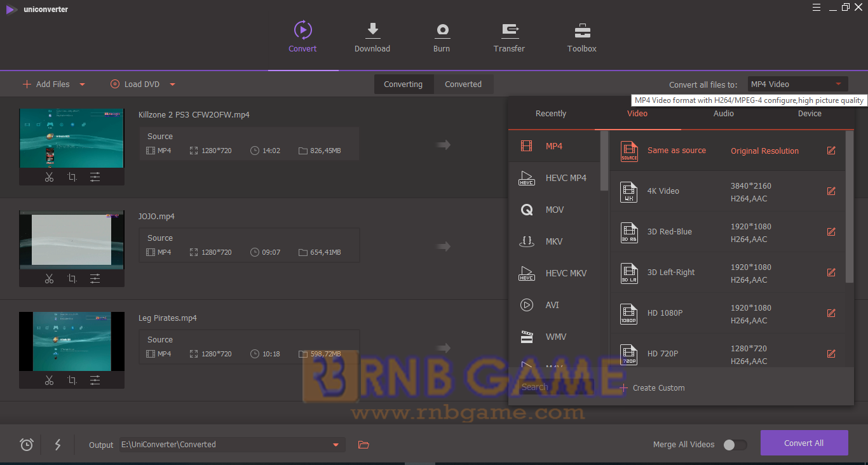Click the JOJO.mp4 filename
Image resolution: width=868 pixels, height=465 pixels.
pos(156,217)
